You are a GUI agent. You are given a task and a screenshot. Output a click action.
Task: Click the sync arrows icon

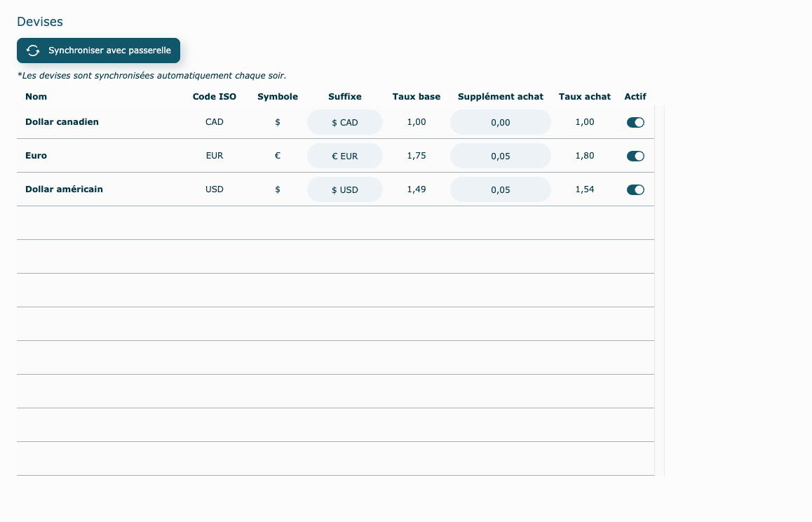click(x=33, y=51)
